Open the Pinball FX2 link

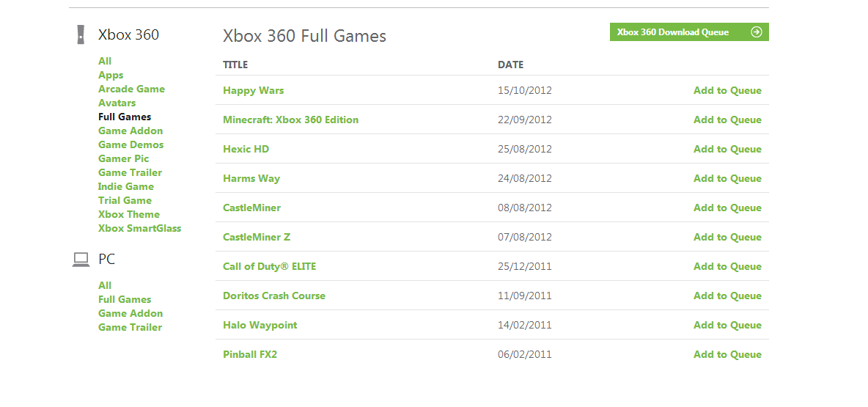(x=250, y=354)
